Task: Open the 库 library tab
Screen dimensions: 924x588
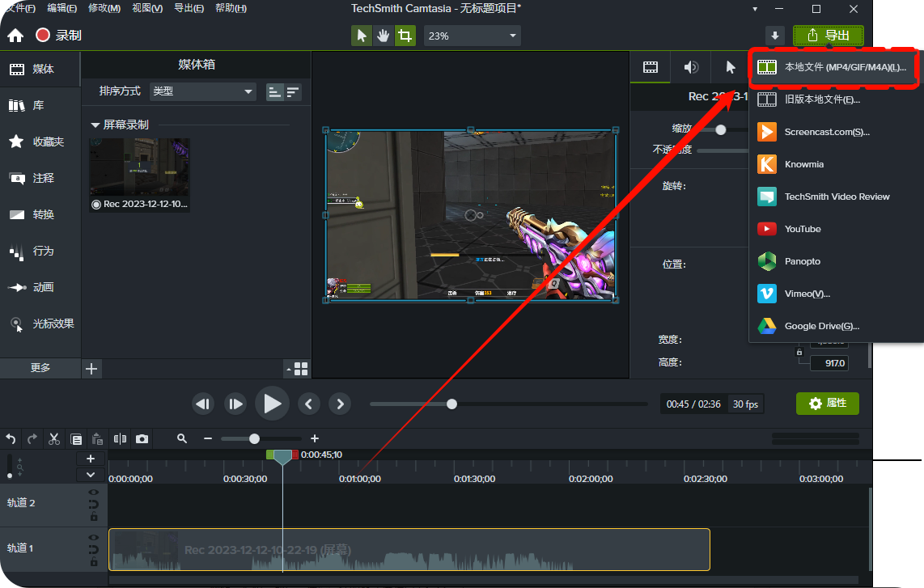Action: coord(40,105)
